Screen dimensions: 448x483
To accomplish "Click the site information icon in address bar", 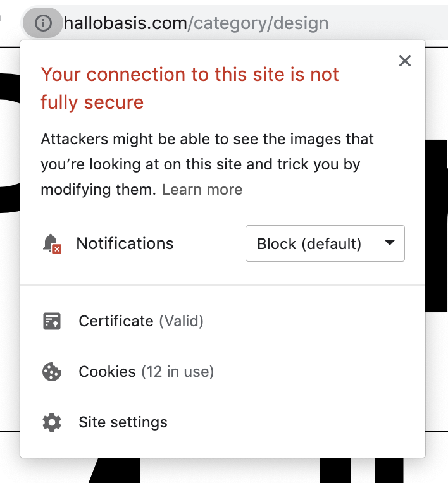I will tap(42, 23).
